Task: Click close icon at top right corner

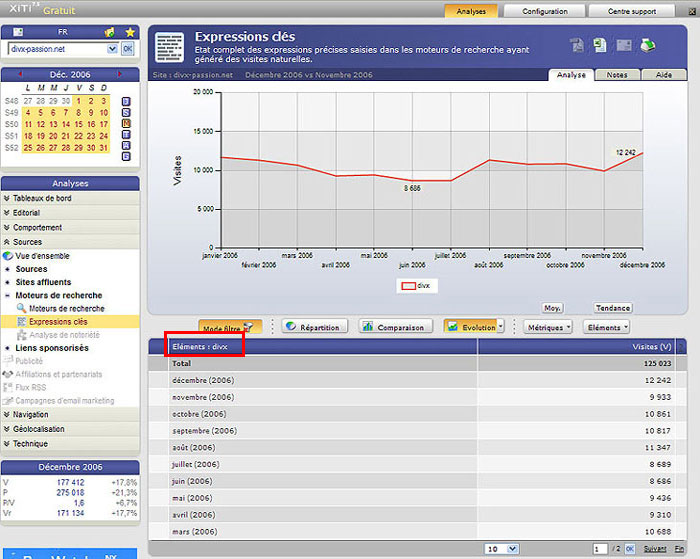Action: [x=693, y=12]
